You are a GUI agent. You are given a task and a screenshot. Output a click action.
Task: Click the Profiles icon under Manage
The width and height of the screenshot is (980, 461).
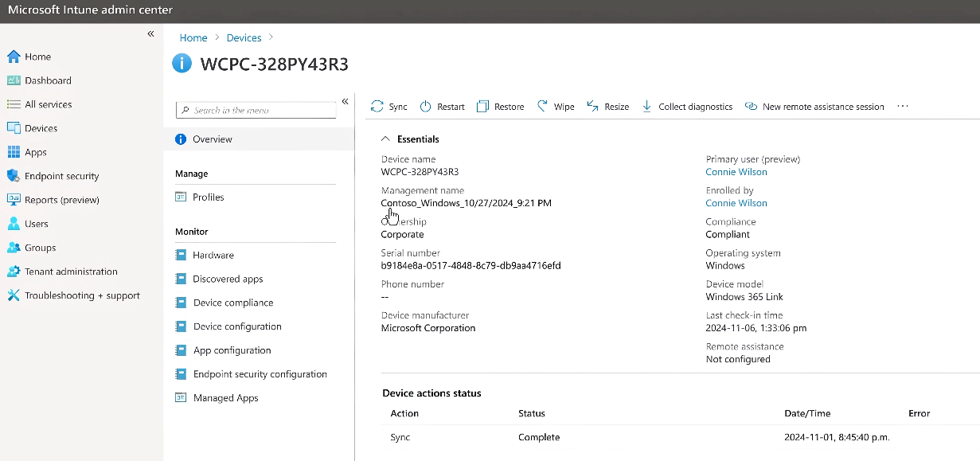pos(180,197)
